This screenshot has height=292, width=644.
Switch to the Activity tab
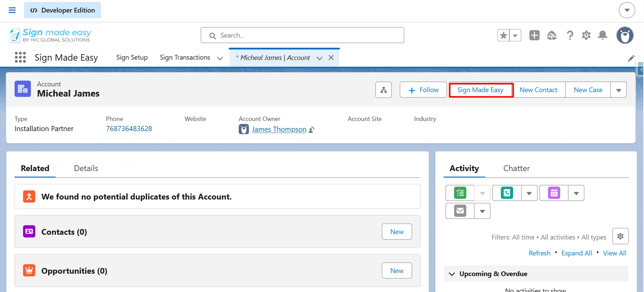tap(464, 168)
